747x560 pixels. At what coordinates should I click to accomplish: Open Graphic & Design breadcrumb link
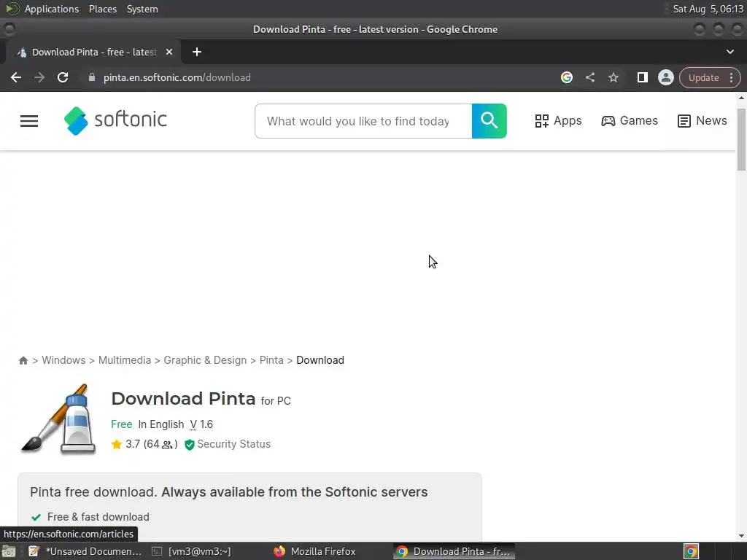pos(205,360)
